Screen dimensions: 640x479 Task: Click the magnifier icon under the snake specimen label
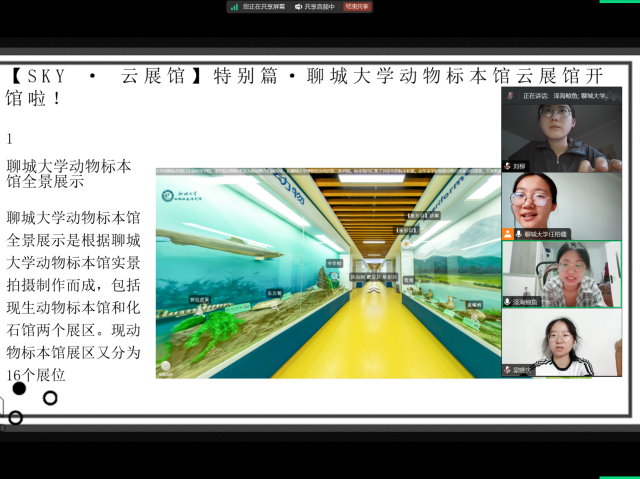point(200,311)
